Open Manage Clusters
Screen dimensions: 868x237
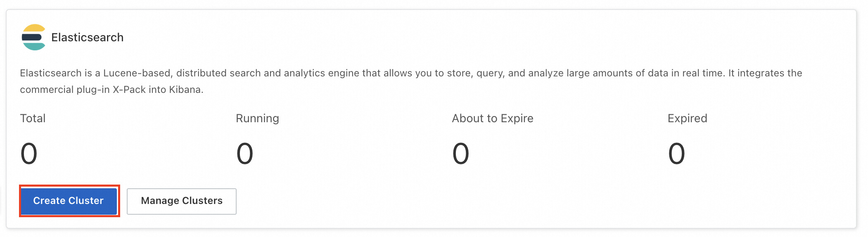[181, 201]
